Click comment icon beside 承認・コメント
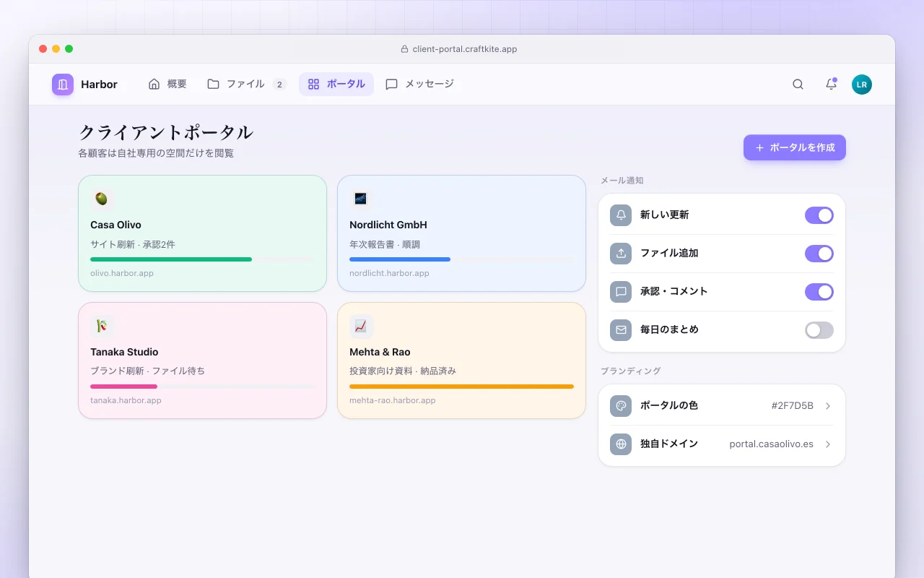Image resolution: width=924 pixels, height=578 pixels. (x=621, y=292)
